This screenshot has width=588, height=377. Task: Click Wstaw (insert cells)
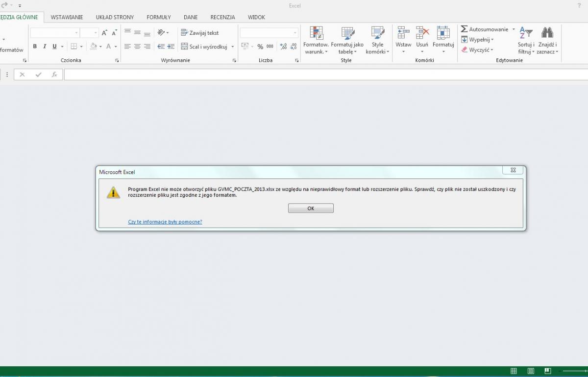pos(403,40)
